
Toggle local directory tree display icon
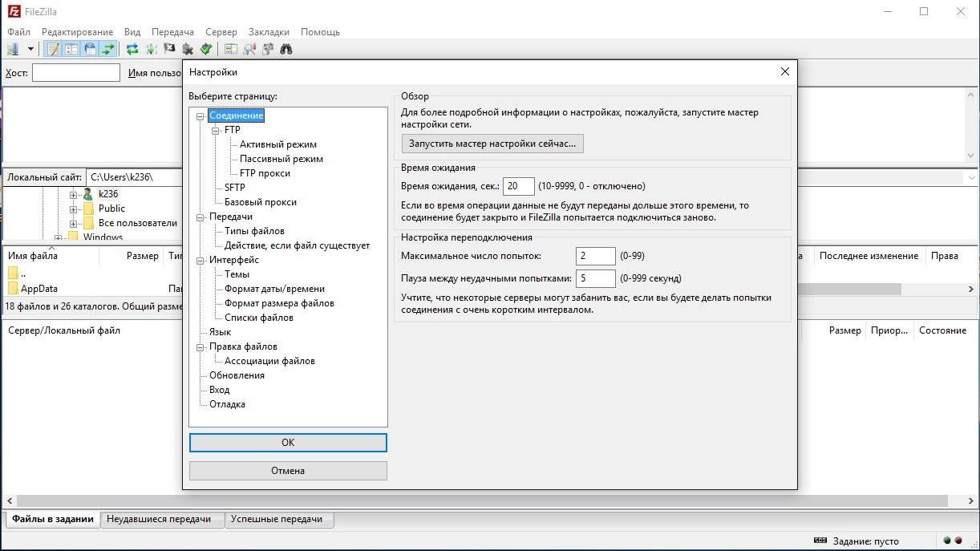[71, 49]
